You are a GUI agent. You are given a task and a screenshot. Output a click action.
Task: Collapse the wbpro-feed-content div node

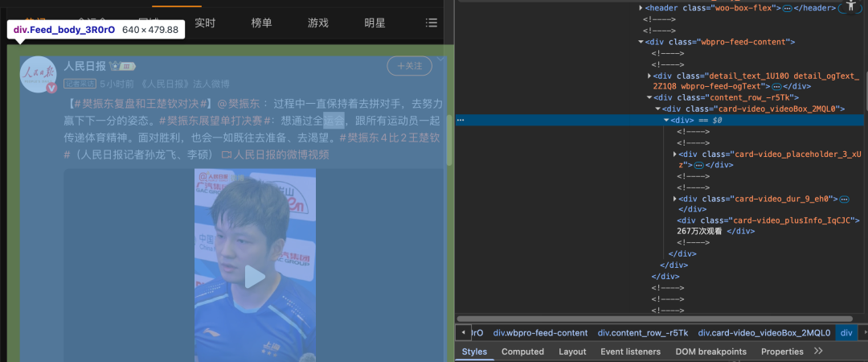[x=641, y=42]
